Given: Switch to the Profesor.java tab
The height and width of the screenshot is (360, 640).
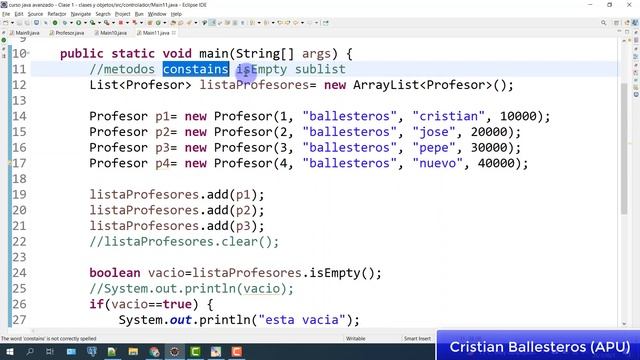Looking at the screenshot, I should click(67, 33).
